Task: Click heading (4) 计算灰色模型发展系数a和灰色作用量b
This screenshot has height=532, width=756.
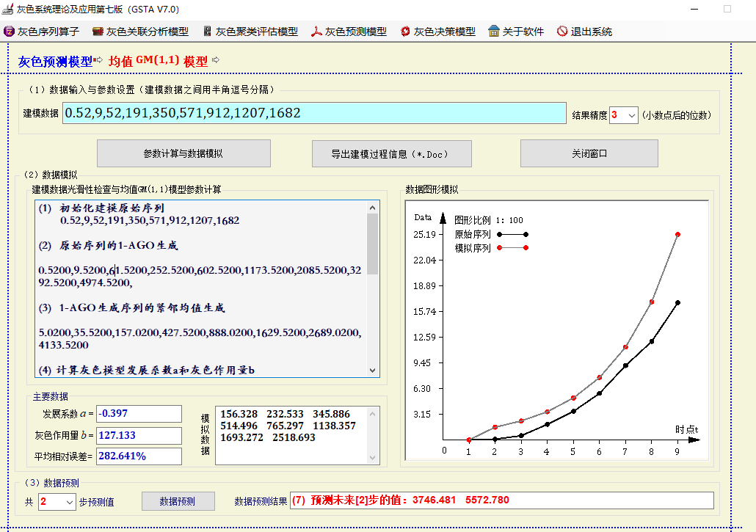Action: [x=147, y=370]
